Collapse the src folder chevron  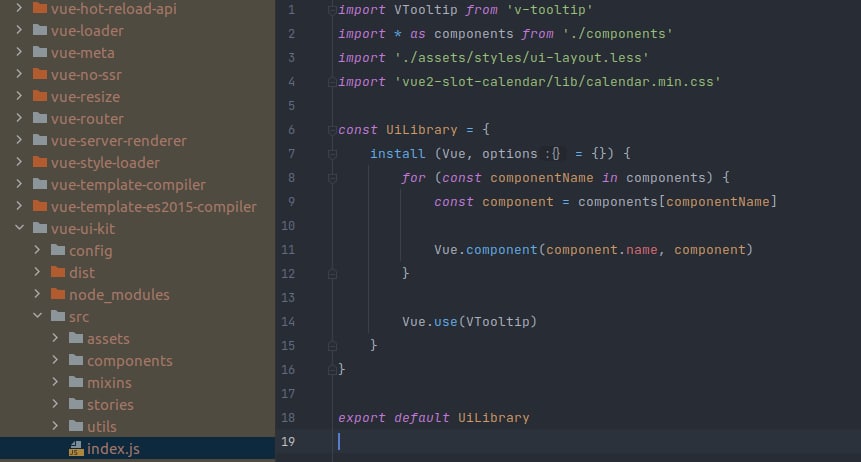click(37, 315)
